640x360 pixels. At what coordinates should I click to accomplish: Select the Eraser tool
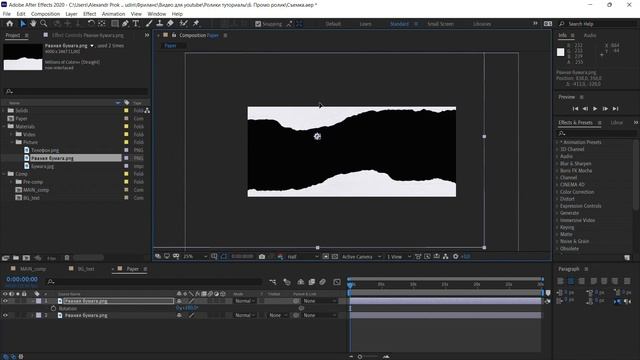[170, 24]
